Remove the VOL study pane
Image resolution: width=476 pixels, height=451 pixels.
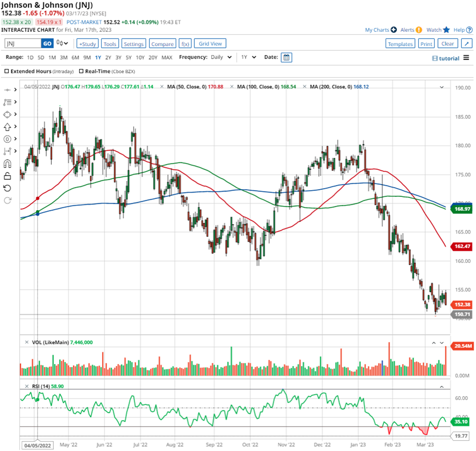click(27, 342)
